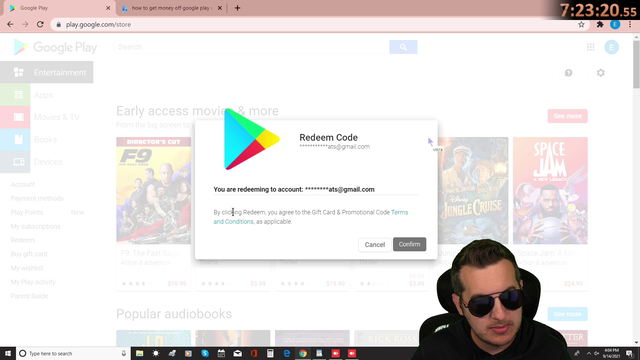Screen dimensions: 640x360
Task: Click the Google Play logo
Action: (56, 47)
